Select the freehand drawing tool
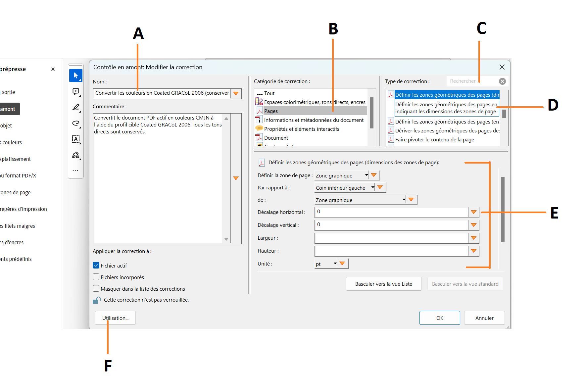The height and width of the screenshot is (392, 584). point(75,123)
